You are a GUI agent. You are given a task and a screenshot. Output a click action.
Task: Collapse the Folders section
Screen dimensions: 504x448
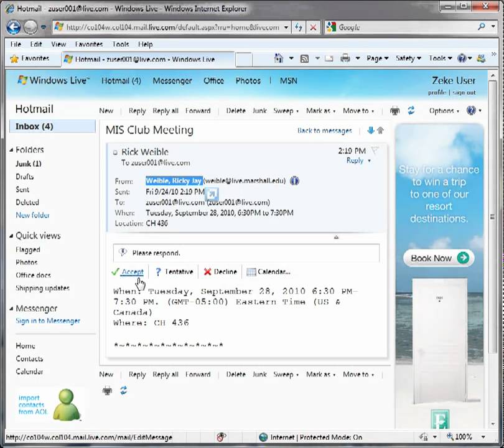11,150
